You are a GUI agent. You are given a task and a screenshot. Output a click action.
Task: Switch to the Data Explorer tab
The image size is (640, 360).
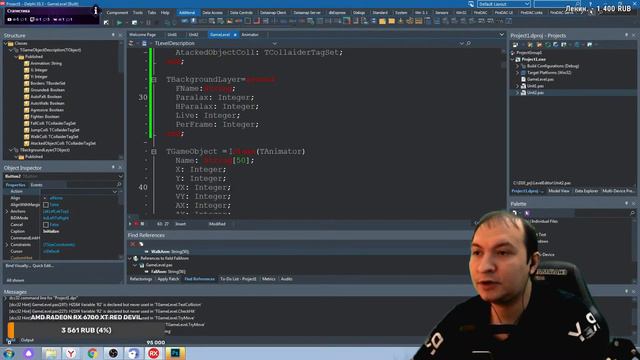[586, 191]
